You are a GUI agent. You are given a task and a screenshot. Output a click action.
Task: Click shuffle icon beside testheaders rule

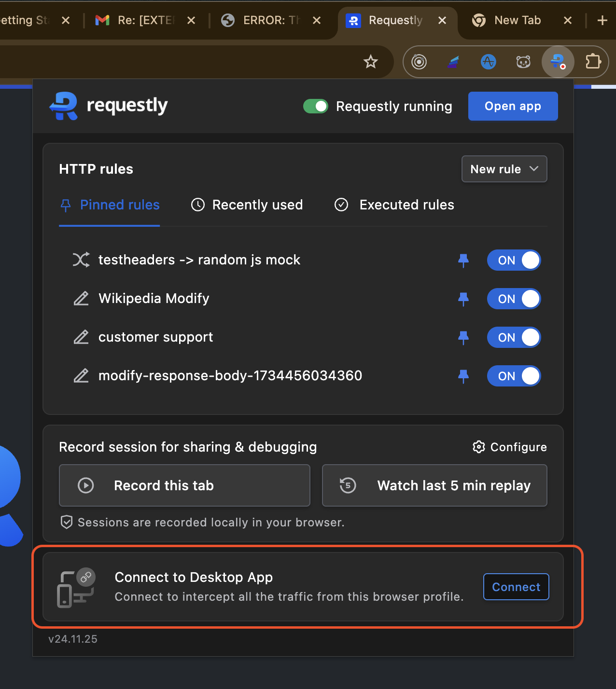pos(81,260)
